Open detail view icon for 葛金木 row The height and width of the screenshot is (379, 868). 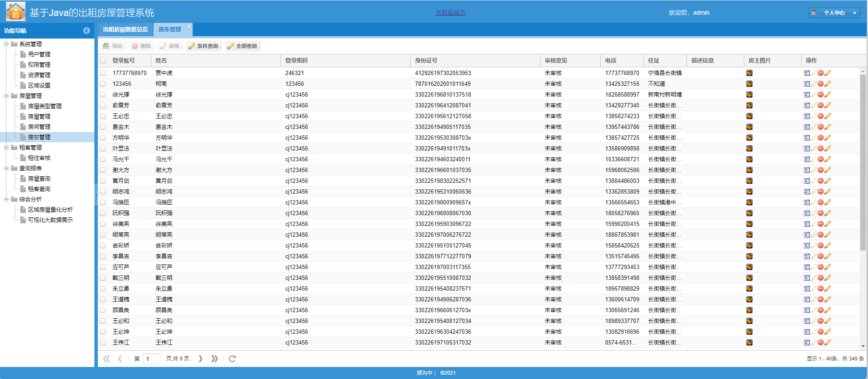point(807,127)
